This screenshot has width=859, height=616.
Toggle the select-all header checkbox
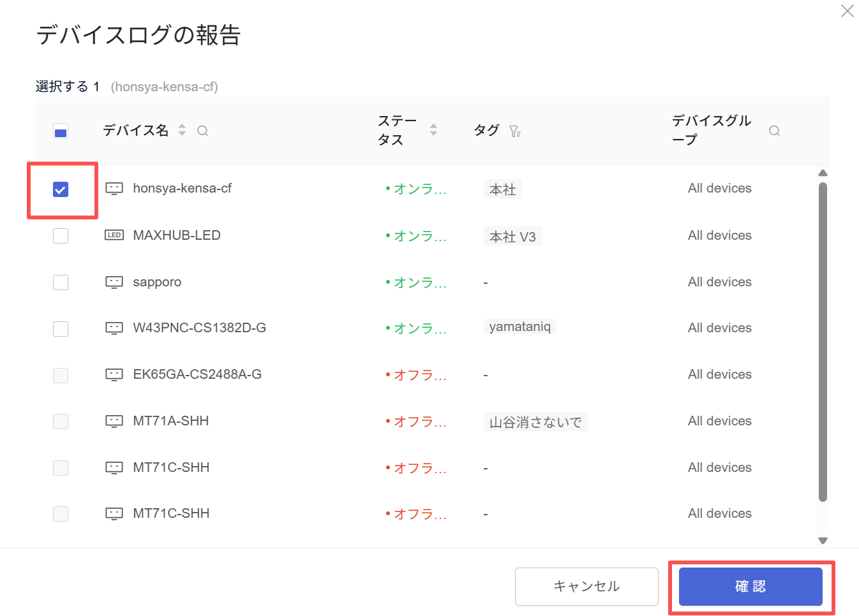pyautogui.click(x=61, y=133)
